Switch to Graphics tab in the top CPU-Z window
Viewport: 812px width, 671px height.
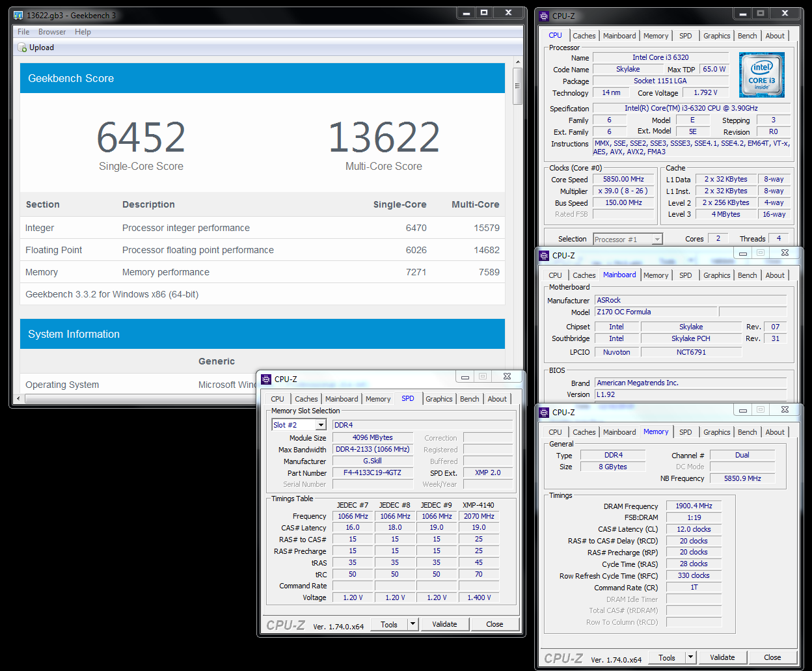716,36
